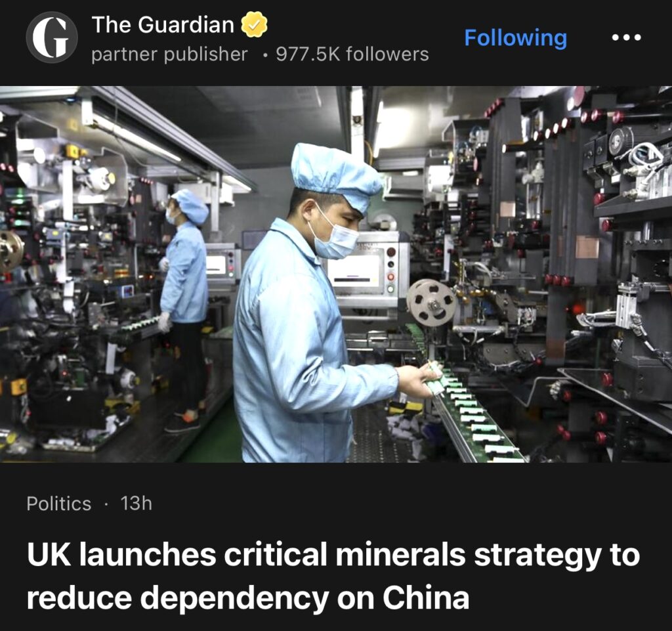672x631 pixels.
Task: View the 977.5K followers count
Action: (x=352, y=54)
